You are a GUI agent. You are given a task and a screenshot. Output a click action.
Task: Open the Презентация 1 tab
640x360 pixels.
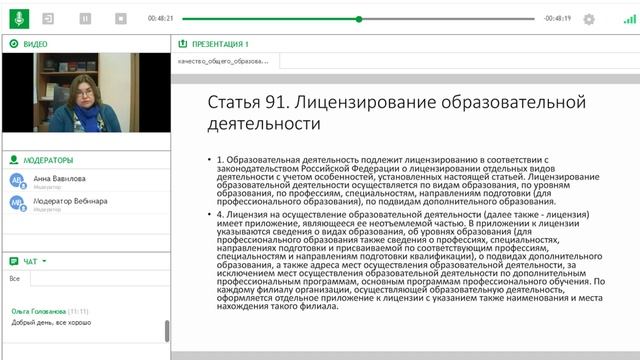point(220,44)
